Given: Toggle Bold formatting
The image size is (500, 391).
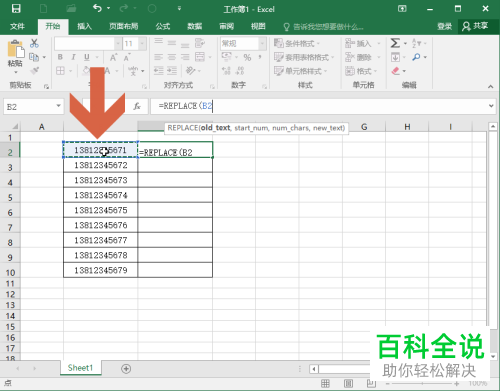Looking at the screenshot, I should [x=60, y=57].
